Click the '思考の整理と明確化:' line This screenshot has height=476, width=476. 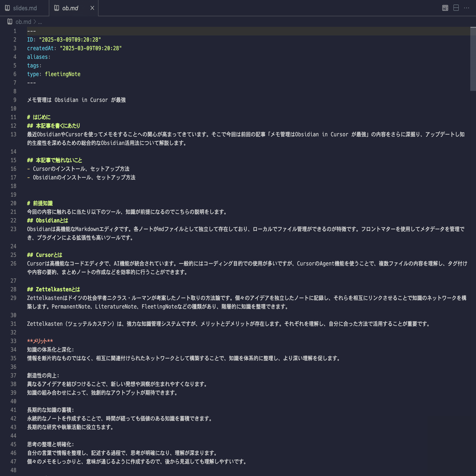[x=50, y=445]
